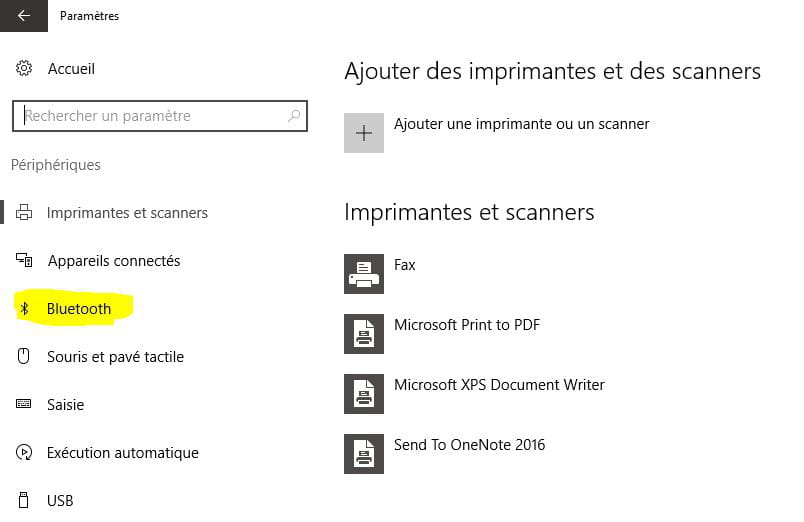This screenshot has width=804, height=522.
Task: Open Souris et pavé tactile section
Action: [x=115, y=357]
